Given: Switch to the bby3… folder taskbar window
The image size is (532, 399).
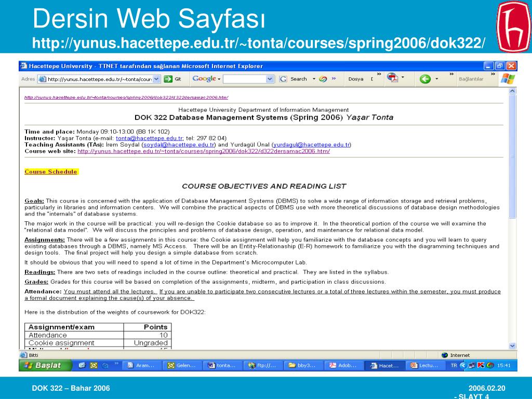Looking at the screenshot, I should 302,365.
